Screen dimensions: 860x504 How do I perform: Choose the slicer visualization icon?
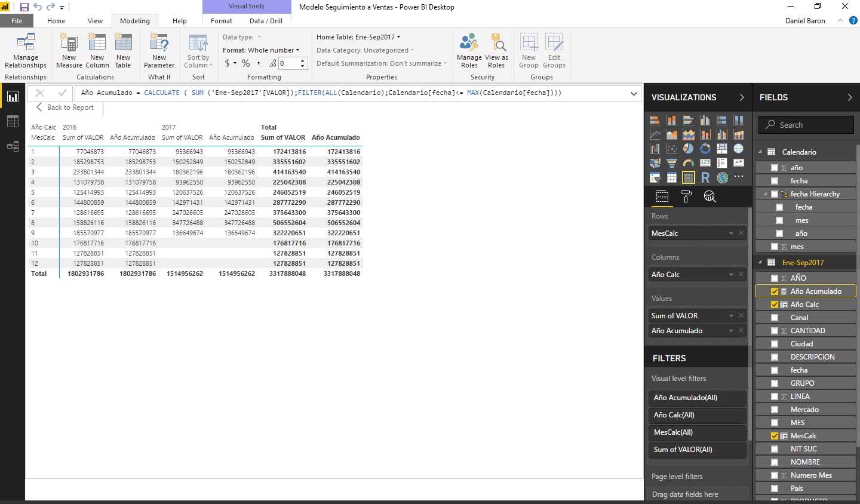coord(655,177)
